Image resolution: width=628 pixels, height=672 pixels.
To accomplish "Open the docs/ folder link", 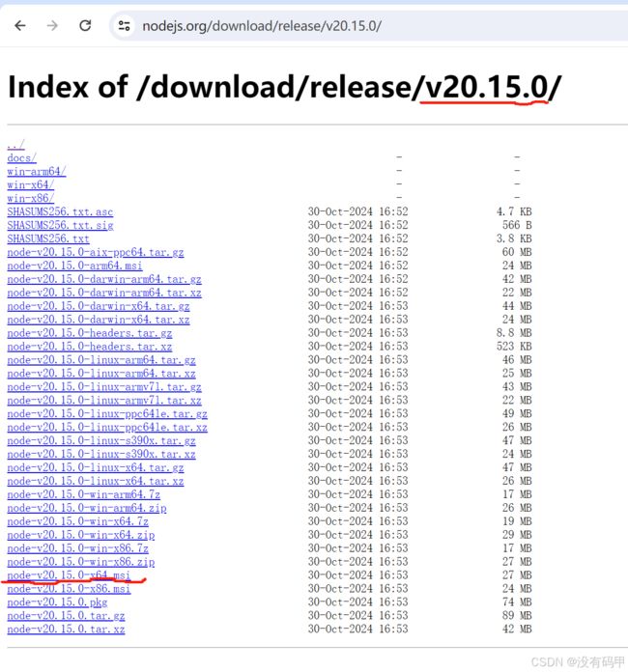I will 21,157.
